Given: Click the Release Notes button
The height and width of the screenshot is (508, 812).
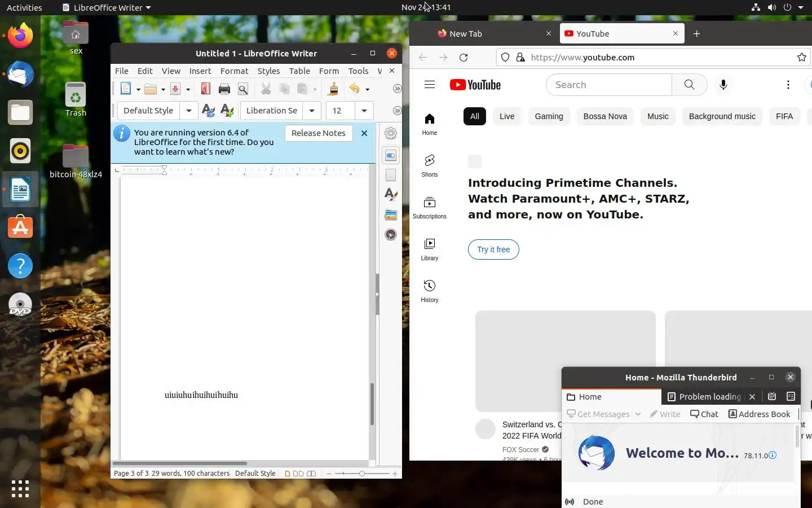Looking at the screenshot, I should coord(319,133).
